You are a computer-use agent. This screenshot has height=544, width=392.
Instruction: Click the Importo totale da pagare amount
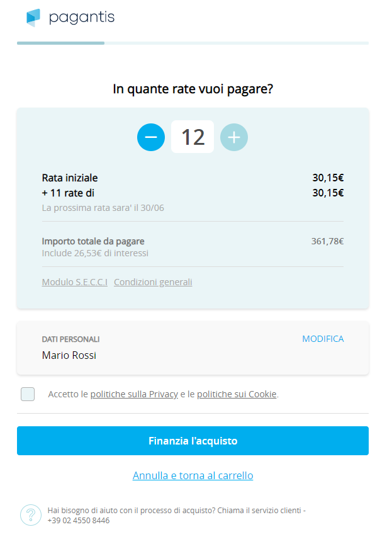pyautogui.click(x=327, y=241)
